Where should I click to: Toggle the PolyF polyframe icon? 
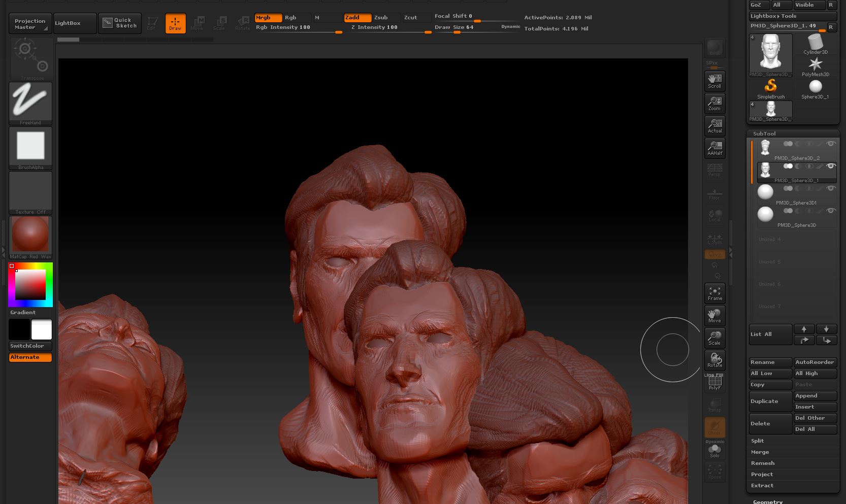point(714,383)
